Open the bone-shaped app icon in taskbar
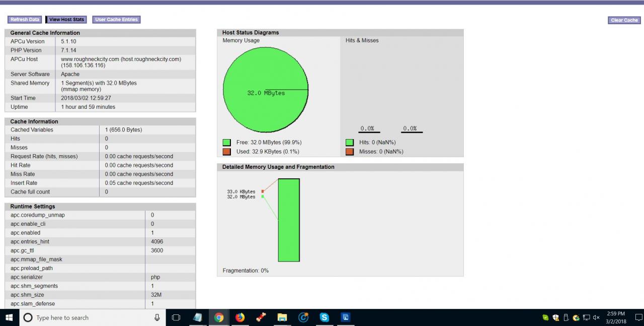Image resolution: width=644 pixels, height=326 pixels. (x=261, y=317)
